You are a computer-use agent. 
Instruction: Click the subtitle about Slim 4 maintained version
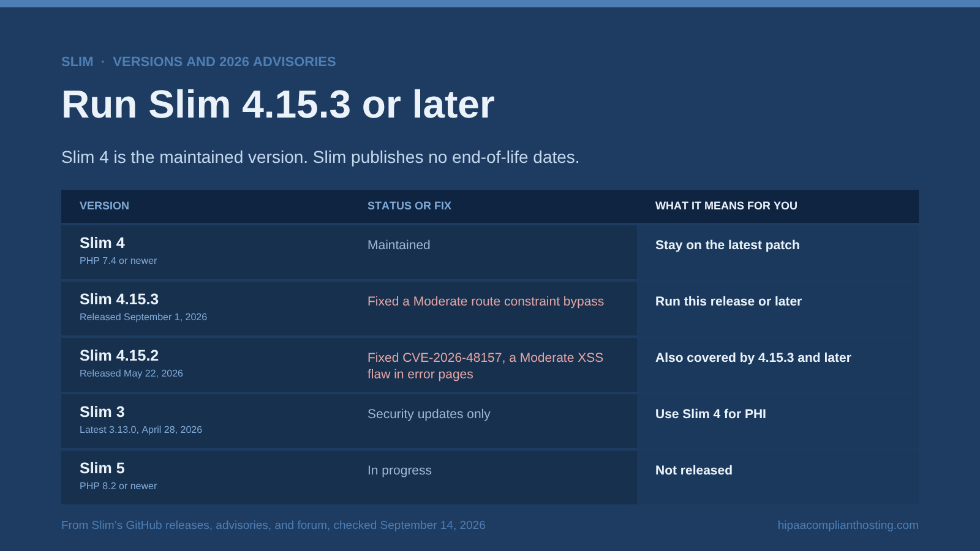320,157
